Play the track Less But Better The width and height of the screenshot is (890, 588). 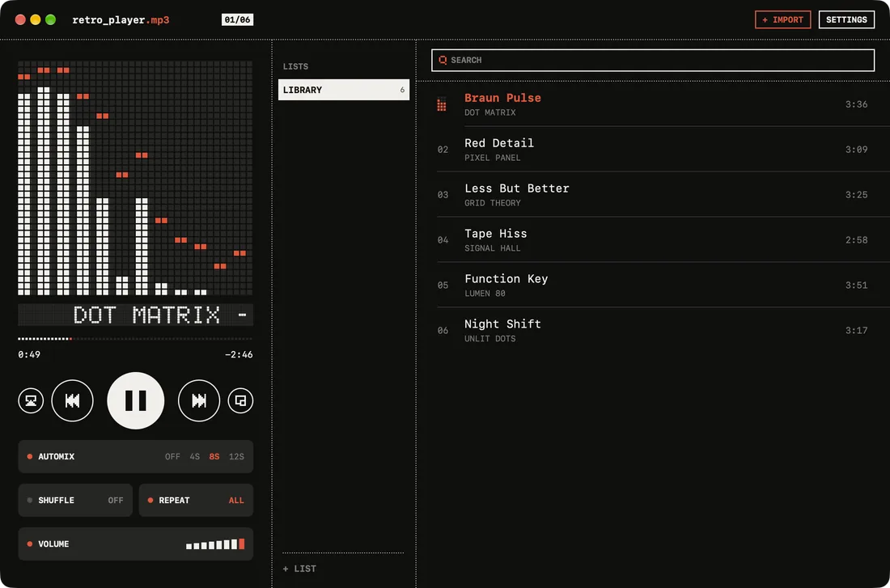(653, 195)
